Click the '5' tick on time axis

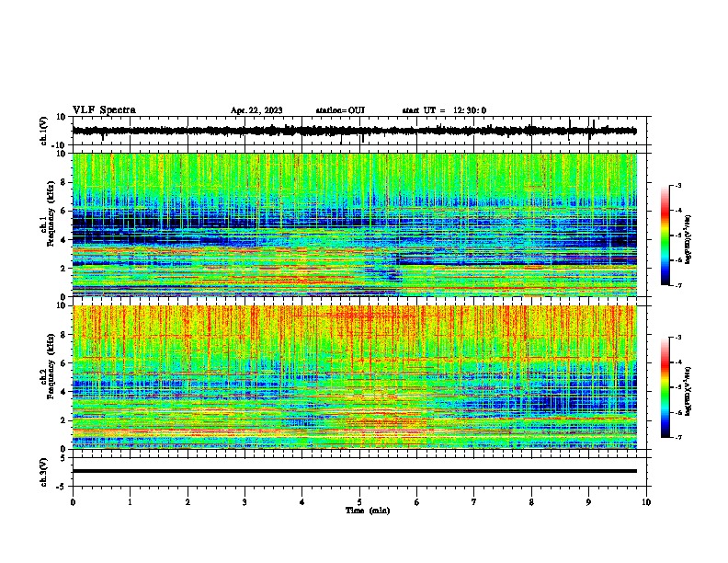(x=359, y=502)
